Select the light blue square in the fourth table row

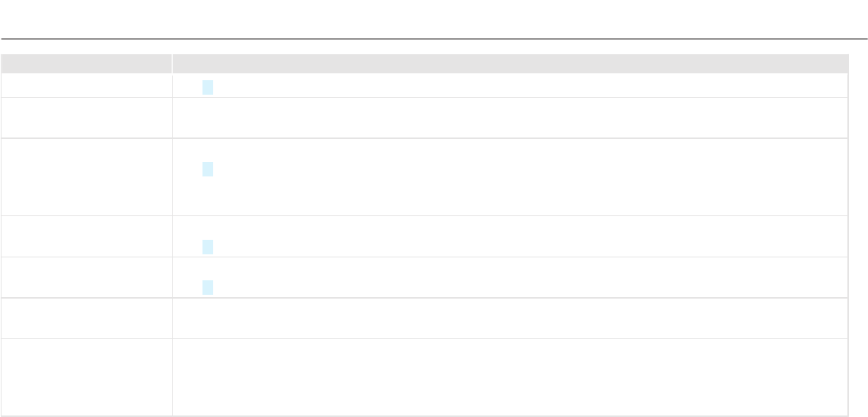(x=208, y=247)
